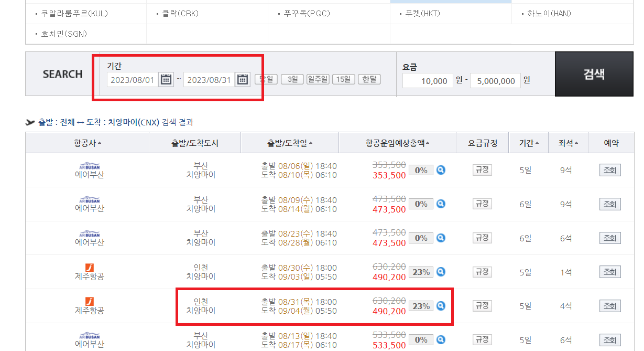Click the magnifier icon on the 08/09 flight
Viewport: 644px width, 351px height.
441,204
